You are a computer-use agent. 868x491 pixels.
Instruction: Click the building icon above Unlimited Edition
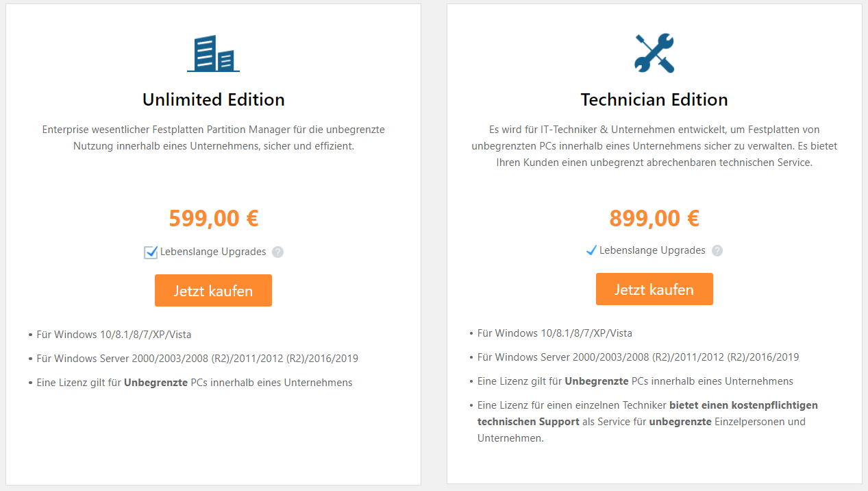[x=213, y=53]
